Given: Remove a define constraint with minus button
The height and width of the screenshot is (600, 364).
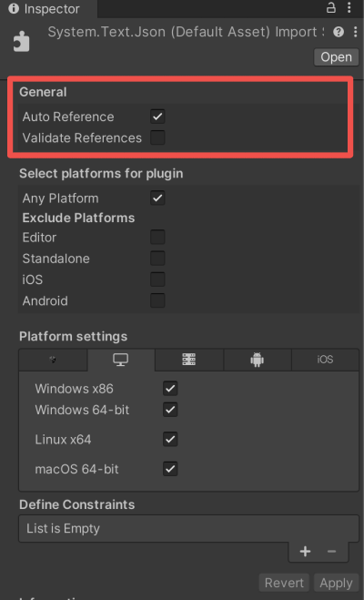Looking at the screenshot, I should coord(331,552).
